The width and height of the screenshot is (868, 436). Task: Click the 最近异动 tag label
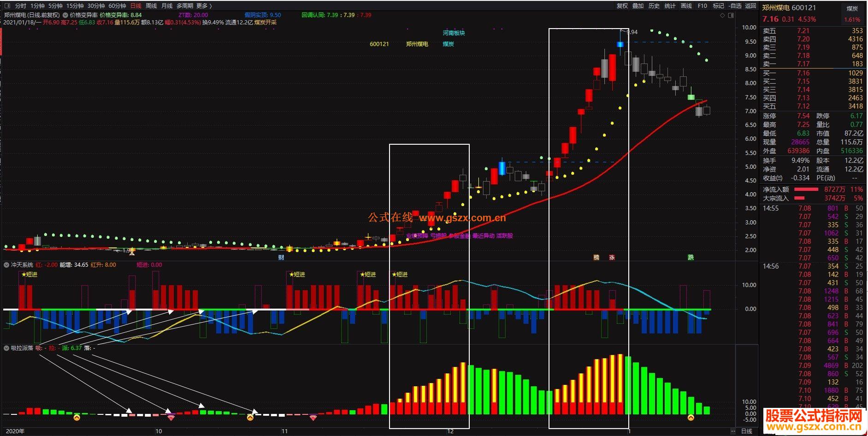483,236
